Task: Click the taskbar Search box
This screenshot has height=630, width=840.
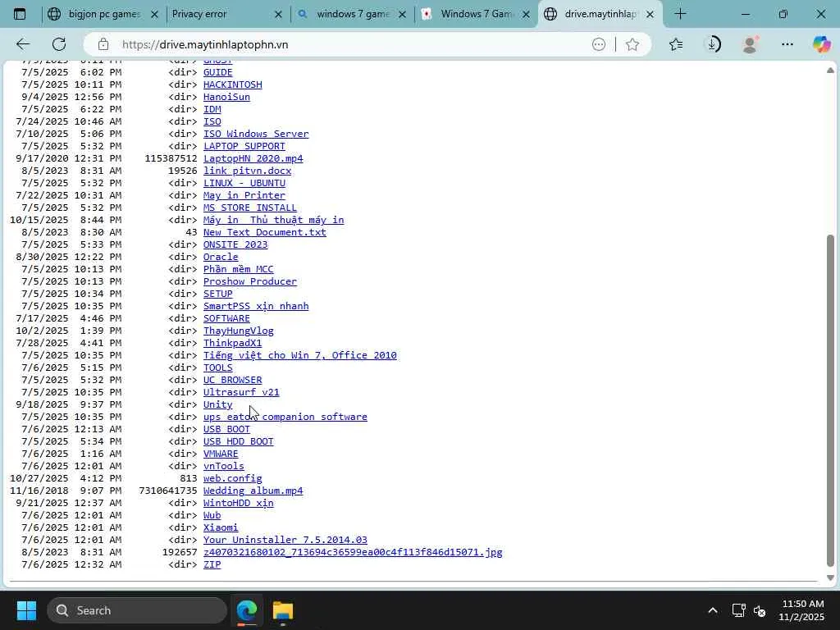Action: (x=137, y=610)
